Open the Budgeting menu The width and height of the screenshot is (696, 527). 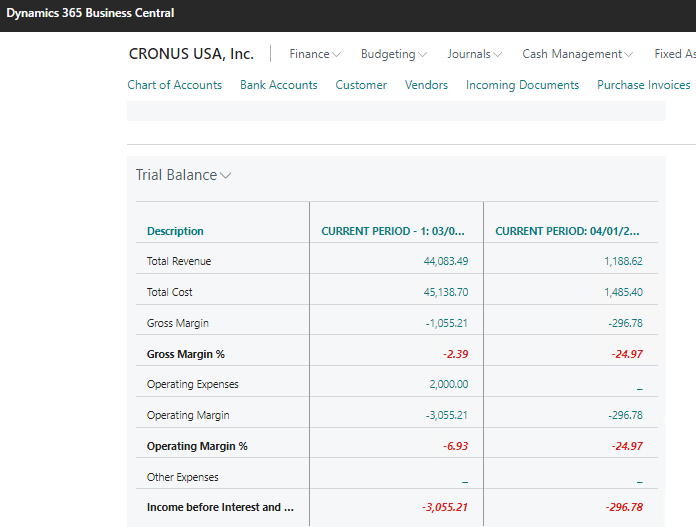pyautogui.click(x=393, y=54)
